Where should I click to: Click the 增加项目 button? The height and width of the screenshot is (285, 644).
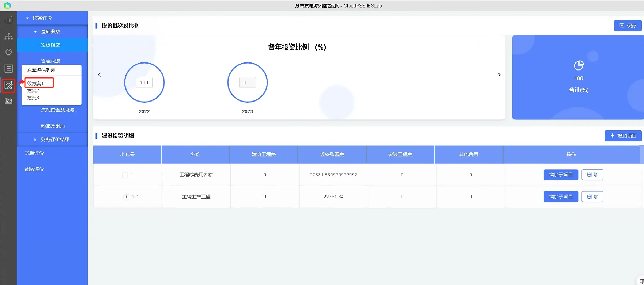(623, 136)
